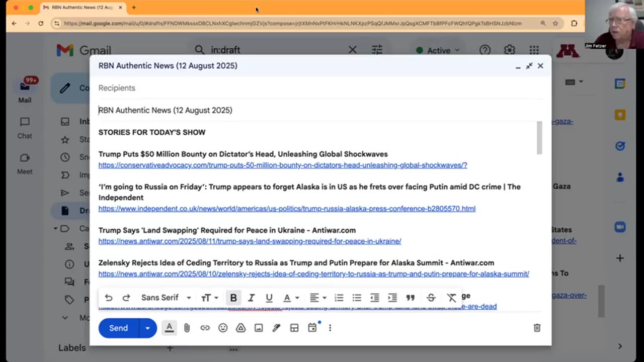This screenshot has height=362, width=644.
Task: Open antiwar.com land swapping link
Action: (x=250, y=241)
